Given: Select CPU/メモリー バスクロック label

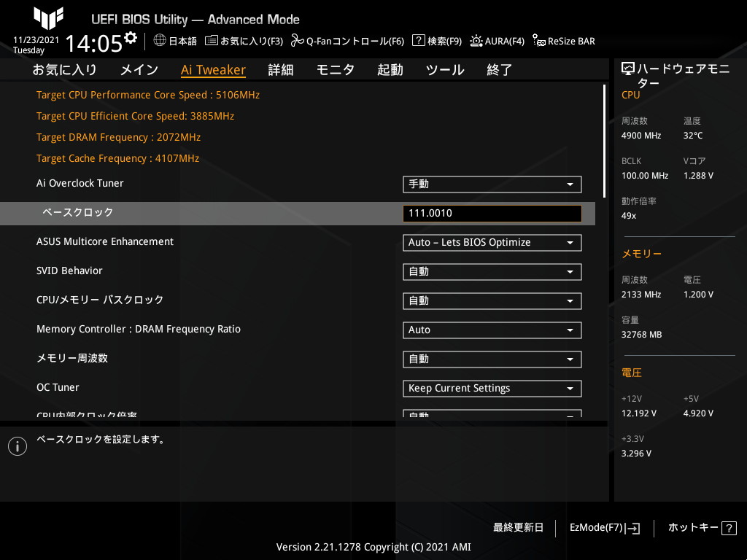Looking at the screenshot, I should pos(100,300).
